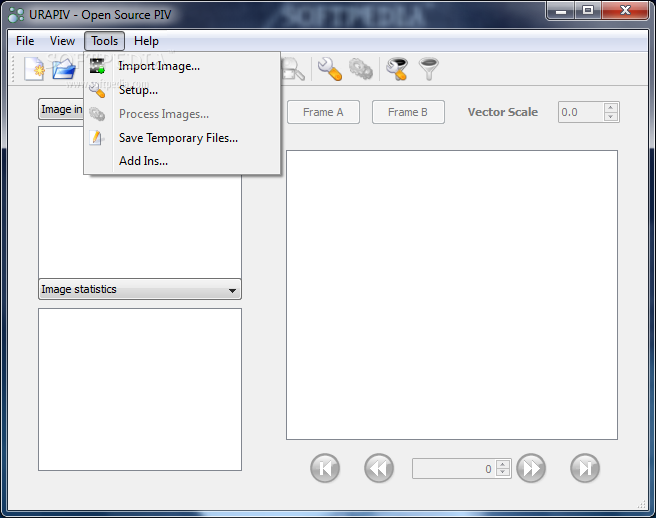Click the large image display canvas
The height and width of the screenshot is (518, 656).
coord(452,295)
